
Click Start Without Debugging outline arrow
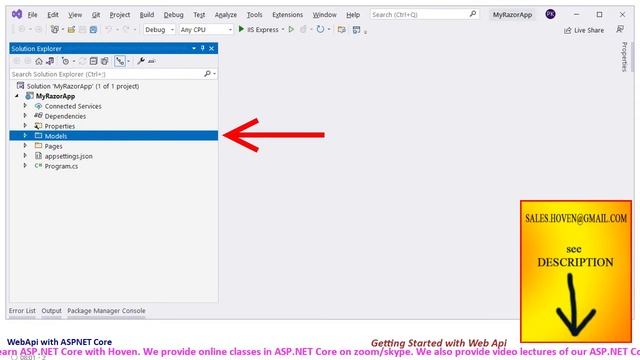click(x=291, y=29)
